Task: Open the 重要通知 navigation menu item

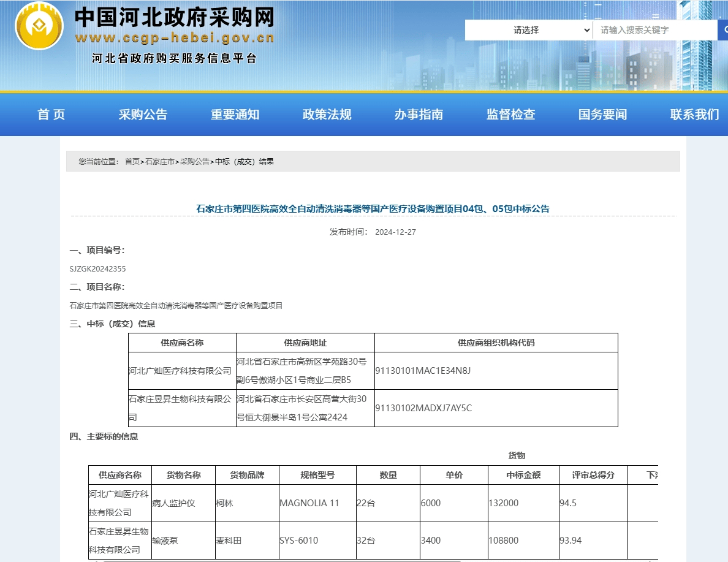Action: [x=235, y=114]
